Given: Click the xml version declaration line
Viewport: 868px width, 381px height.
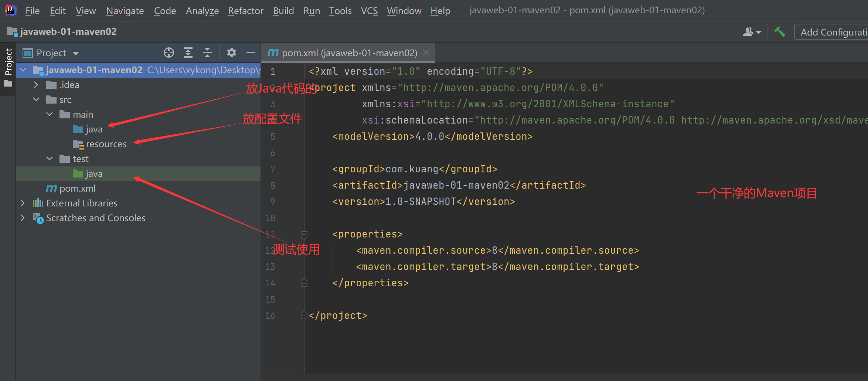Looking at the screenshot, I should click(x=421, y=71).
